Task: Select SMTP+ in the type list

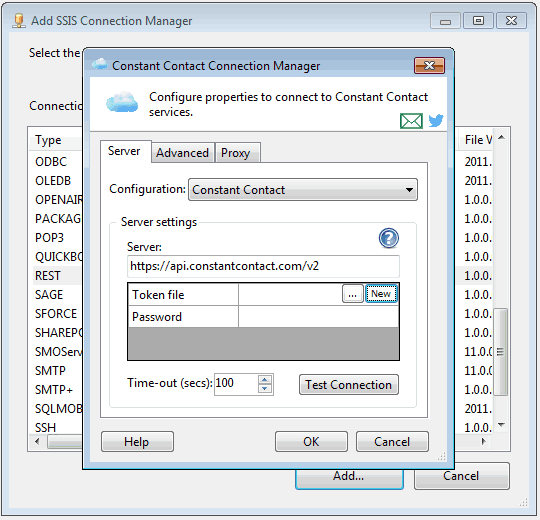Action: point(54,390)
